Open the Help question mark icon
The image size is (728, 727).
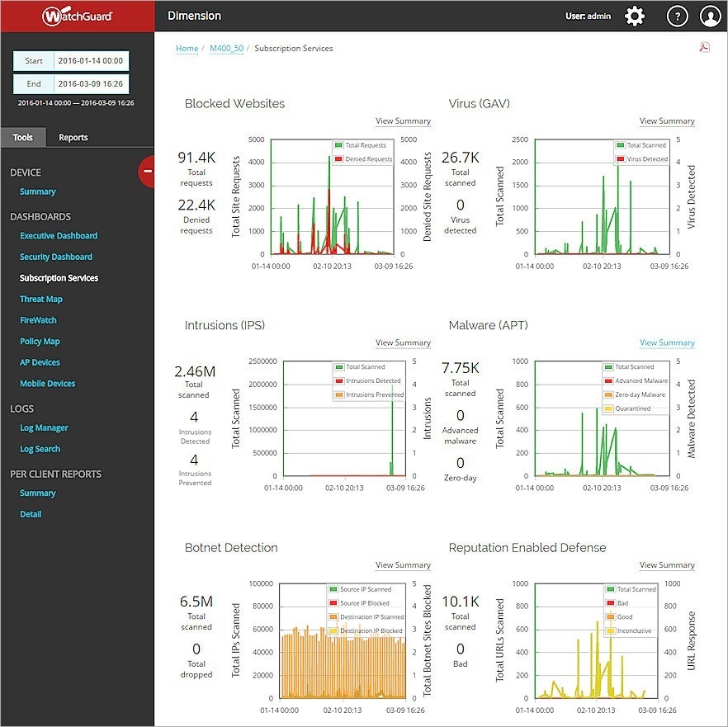click(x=677, y=15)
